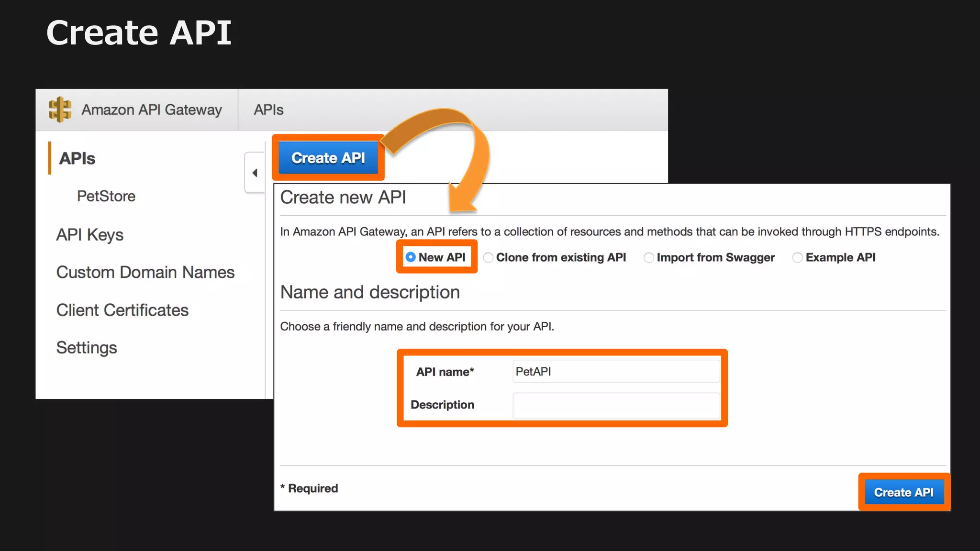Viewport: 980px width, 551px height.
Task: Open Custom Domain Names in the sidebar
Action: pyautogui.click(x=145, y=272)
